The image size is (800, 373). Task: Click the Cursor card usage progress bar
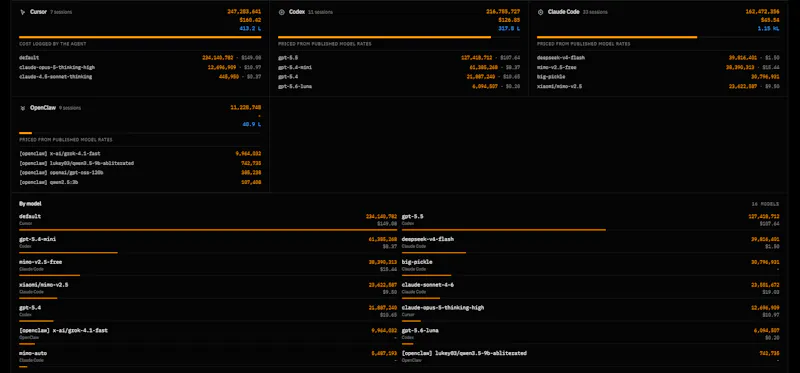click(140, 37)
